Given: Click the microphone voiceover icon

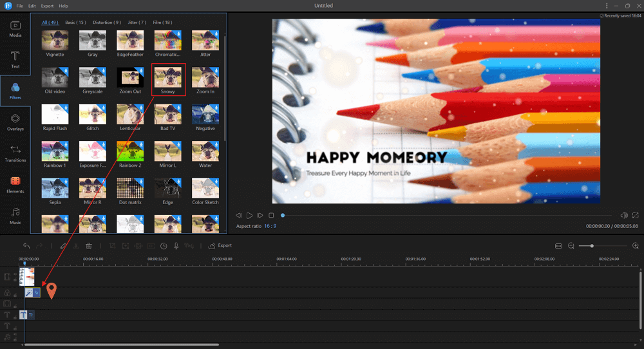Looking at the screenshot, I should coord(176,246).
